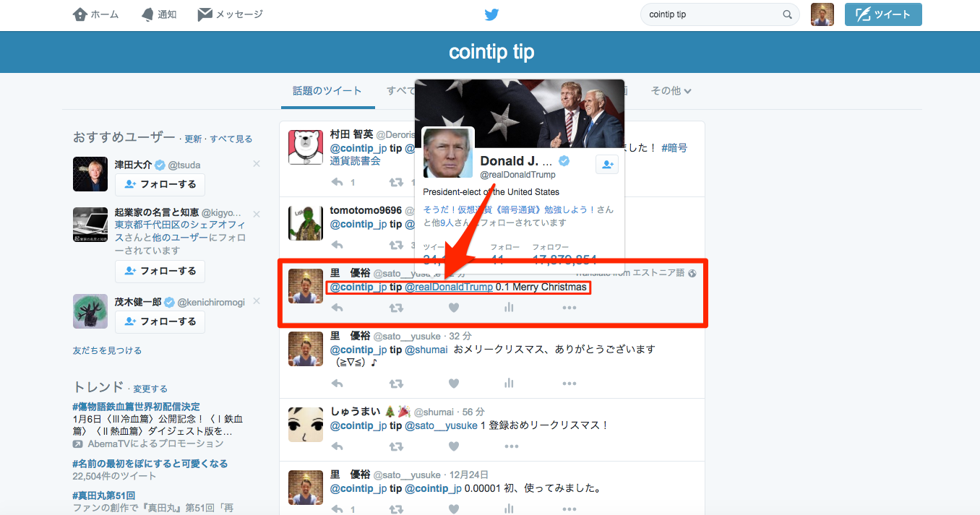The image size is (980, 515).
Task: Click the 変更する link next to トレンド
Action: (x=150, y=389)
